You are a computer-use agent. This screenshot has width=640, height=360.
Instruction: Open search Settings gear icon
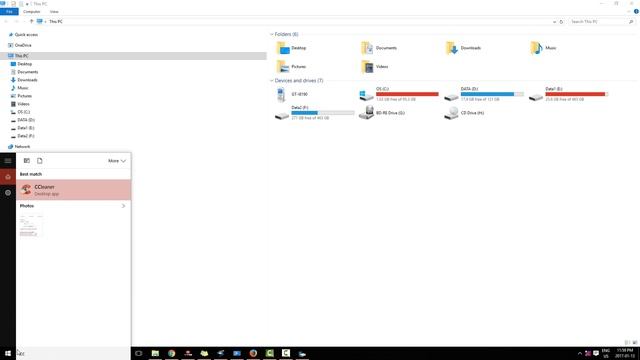[x=8, y=193]
